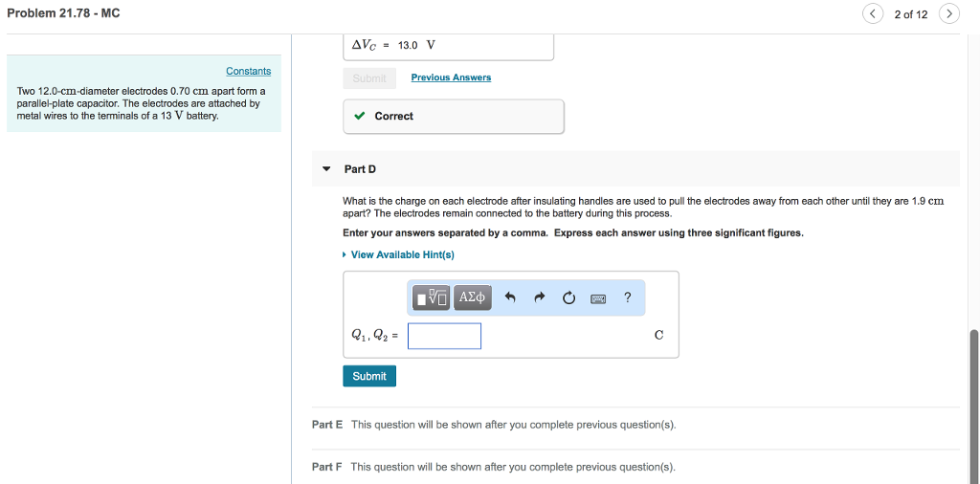The image size is (980, 484).
Task: Click the undo arrow in answer toolbar
Action: click(x=509, y=297)
